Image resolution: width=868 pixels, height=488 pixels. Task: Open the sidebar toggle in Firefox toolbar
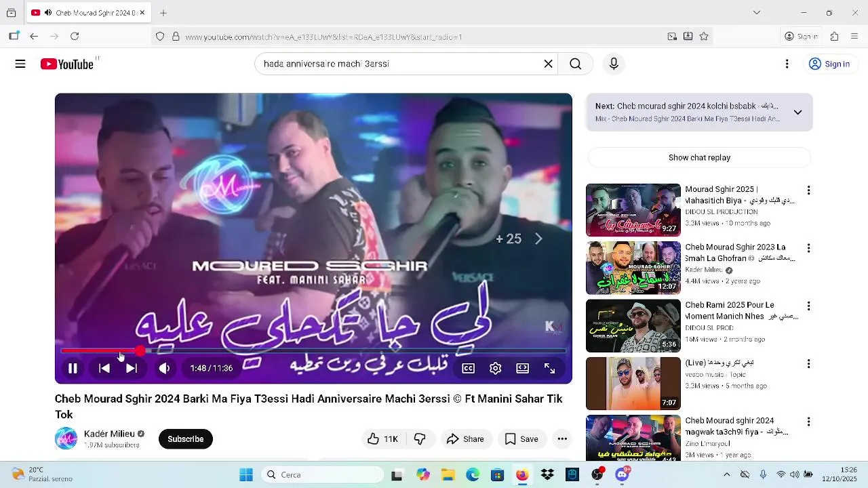pos(14,36)
